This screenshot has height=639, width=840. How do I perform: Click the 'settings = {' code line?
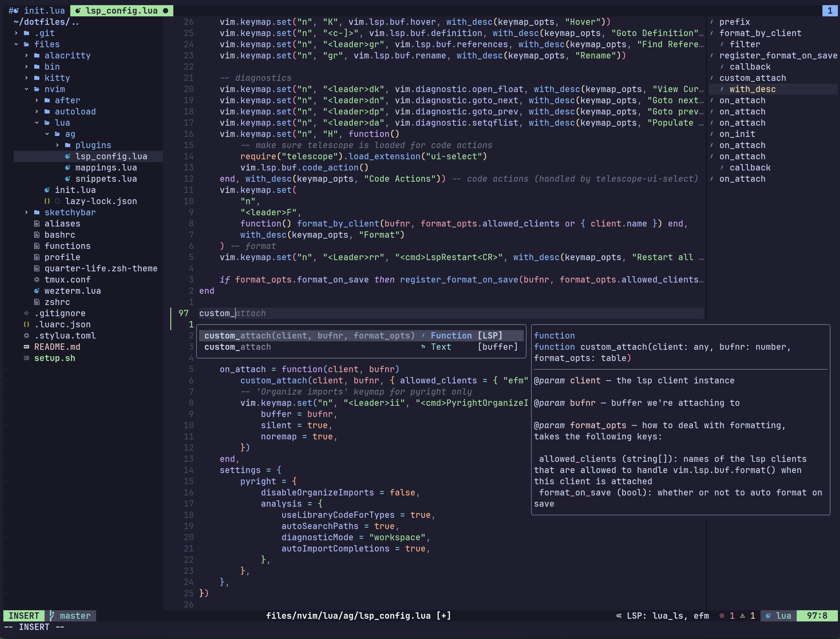[250, 470]
